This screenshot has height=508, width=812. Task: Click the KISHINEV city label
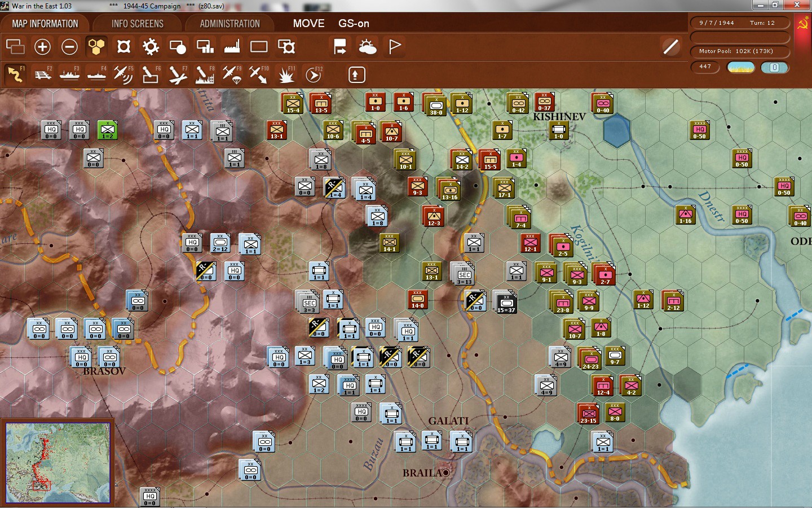point(559,117)
